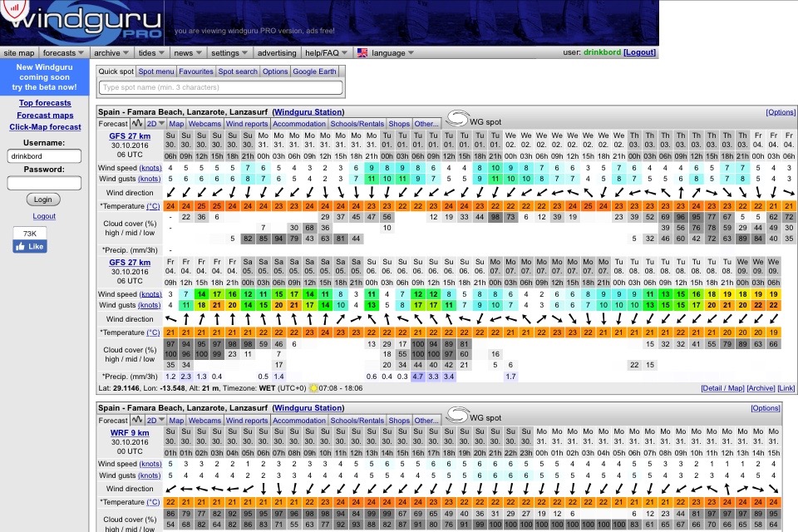Open the Windguru Station link in second panel
Screen dimensions: 798x532
(308, 408)
